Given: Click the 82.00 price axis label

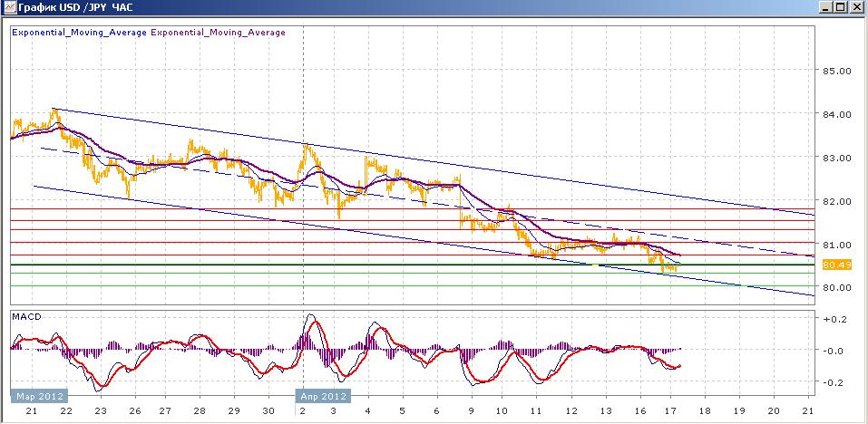Looking at the screenshot, I should (x=835, y=201).
